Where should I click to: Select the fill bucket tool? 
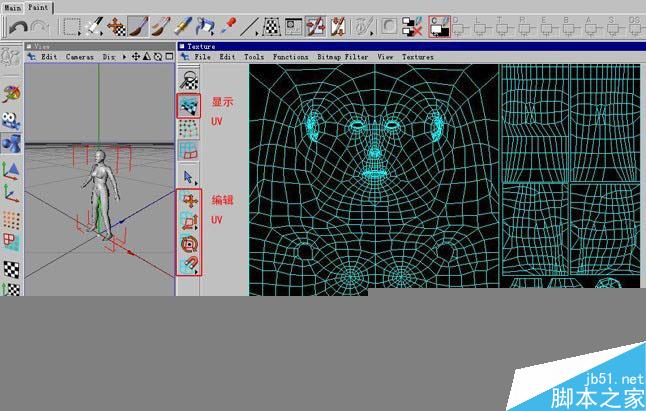click(x=205, y=27)
